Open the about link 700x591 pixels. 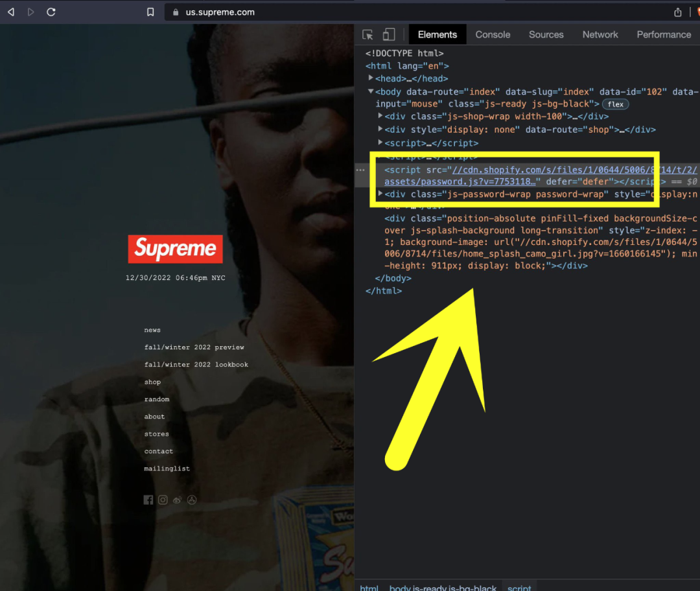tap(154, 417)
